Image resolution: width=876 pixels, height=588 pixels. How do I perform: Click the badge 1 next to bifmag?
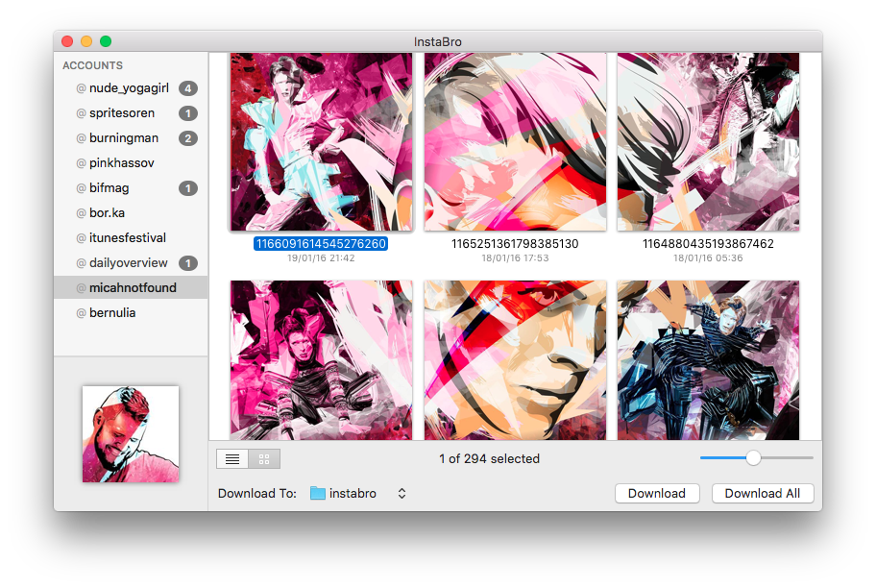[x=188, y=188]
